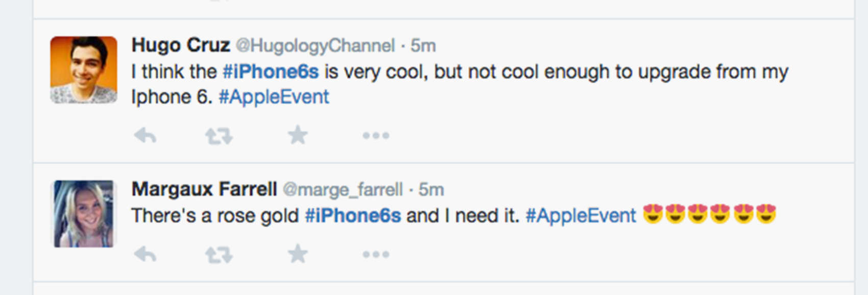The image size is (868, 295).
Task: Open more options on Hugo Cruz's tweet
Action: tap(376, 136)
